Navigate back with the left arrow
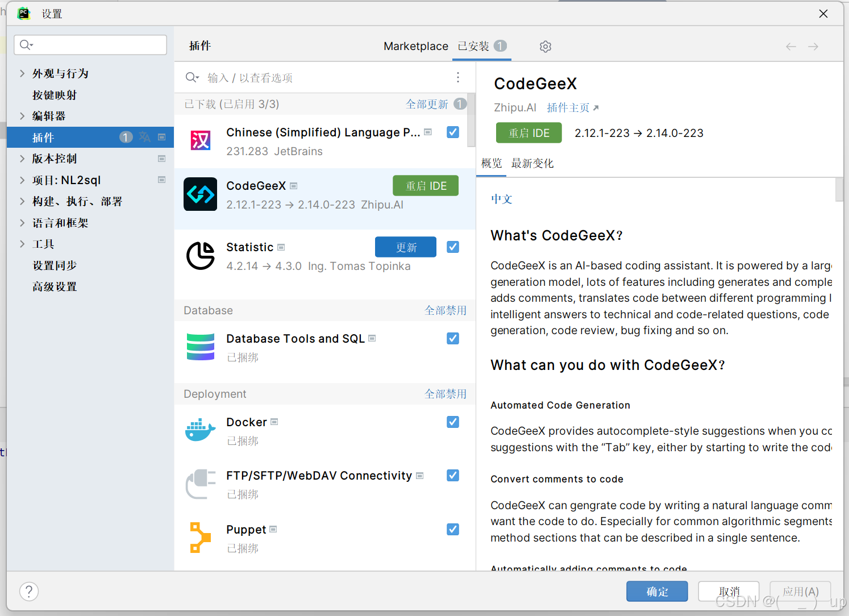Screen dimensions: 849x616 [791, 47]
